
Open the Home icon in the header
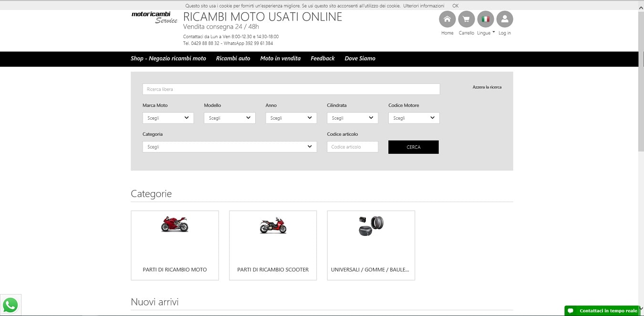click(447, 20)
